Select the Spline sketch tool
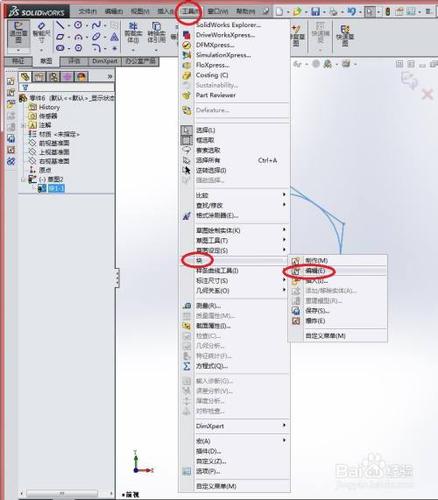The height and width of the screenshot is (500, 438). click(x=96, y=25)
